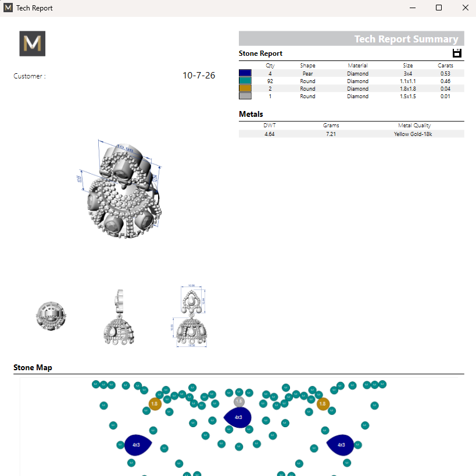Click the 'Metal Quality' column header
This screenshot has width=476, height=476.
click(414, 126)
